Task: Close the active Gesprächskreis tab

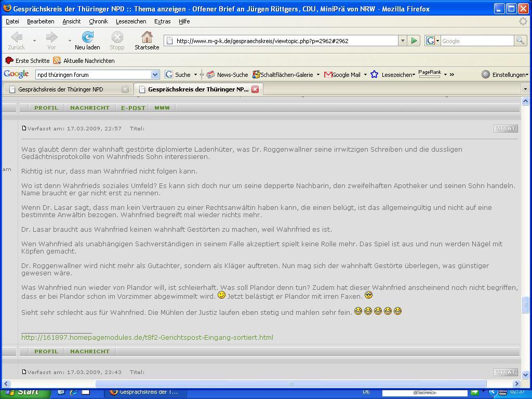Action: (255, 89)
